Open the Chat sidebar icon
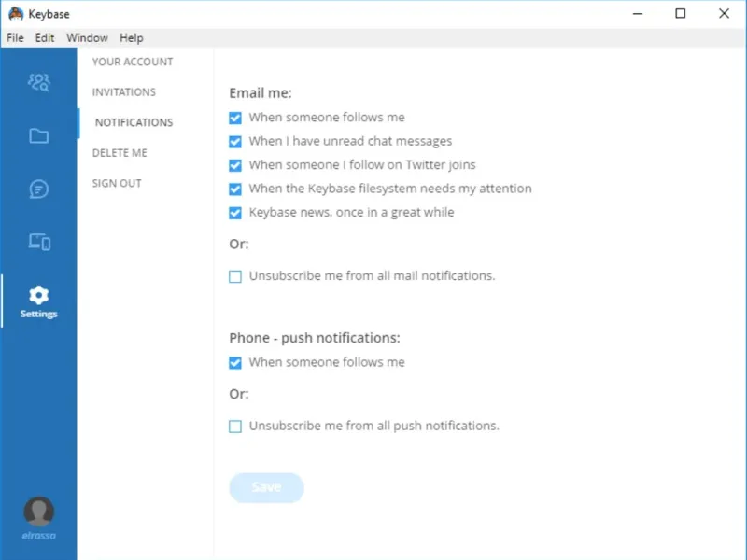The image size is (747, 560). (x=38, y=189)
